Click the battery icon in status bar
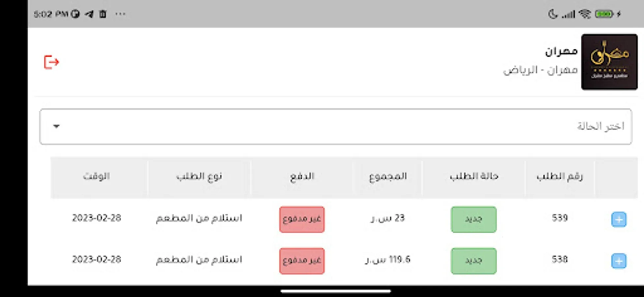This screenshot has height=297, width=644. (x=604, y=14)
